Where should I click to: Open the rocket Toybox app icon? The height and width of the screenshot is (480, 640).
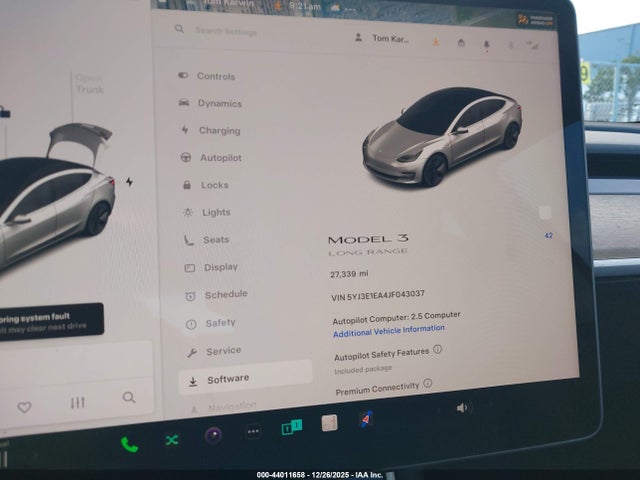point(366,419)
